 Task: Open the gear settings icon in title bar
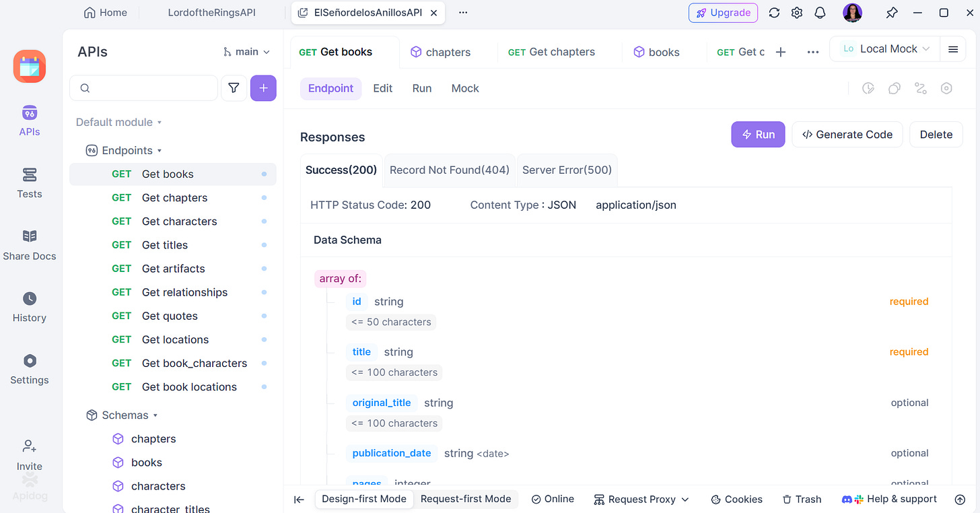[797, 13]
